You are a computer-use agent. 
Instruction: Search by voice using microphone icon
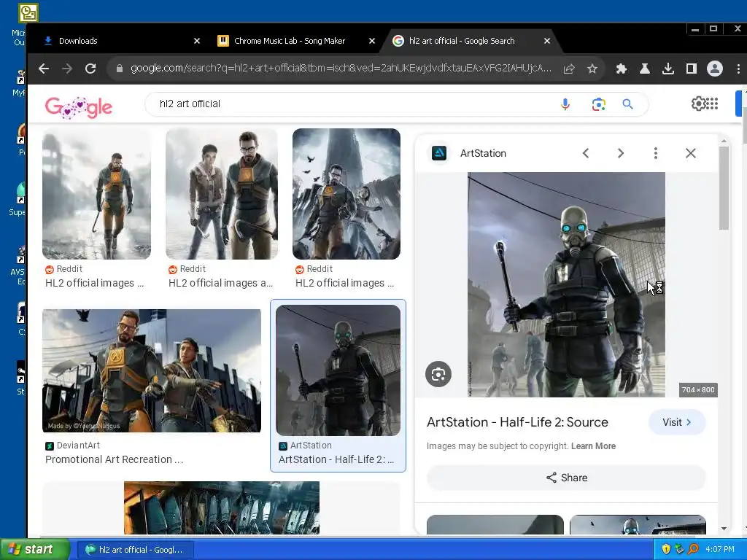pyautogui.click(x=565, y=104)
